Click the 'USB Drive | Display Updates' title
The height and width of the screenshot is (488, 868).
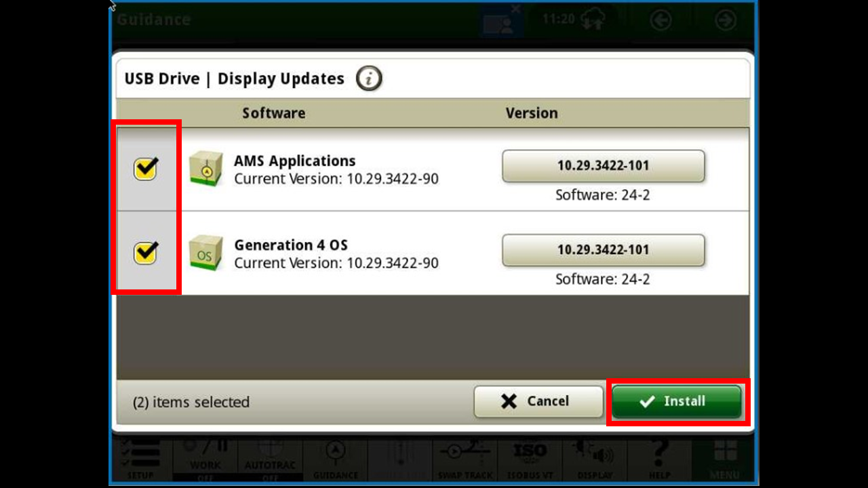click(x=234, y=79)
